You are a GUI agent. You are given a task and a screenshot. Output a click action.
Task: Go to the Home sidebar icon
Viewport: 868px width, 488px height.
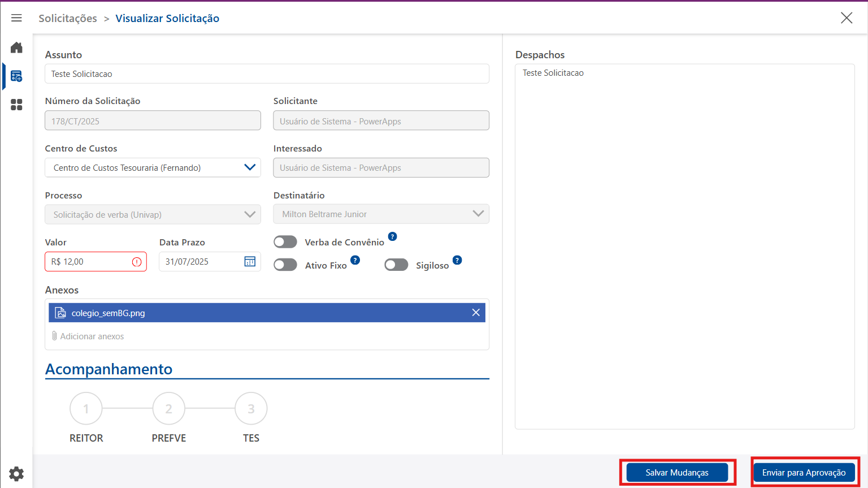point(16,47)
